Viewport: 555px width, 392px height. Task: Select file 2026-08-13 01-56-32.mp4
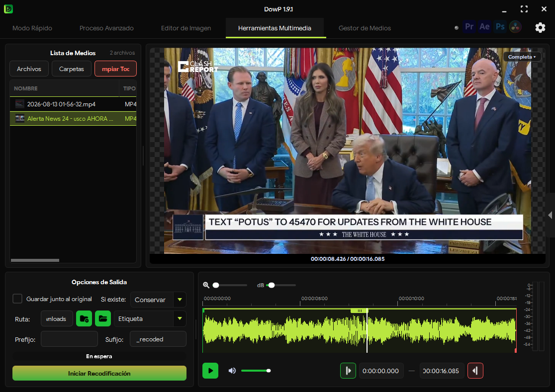click(73, 104)
